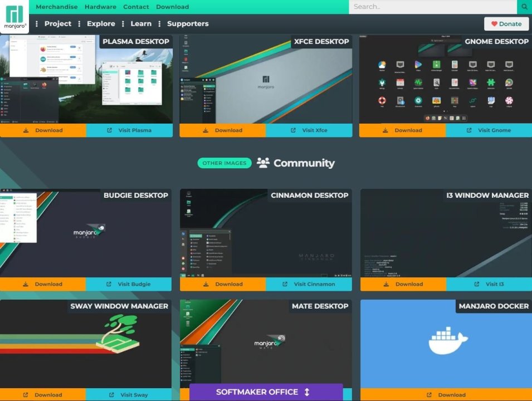Click the Hardware top bar link
Screen dimensions: 532x401
click(100, 7)
